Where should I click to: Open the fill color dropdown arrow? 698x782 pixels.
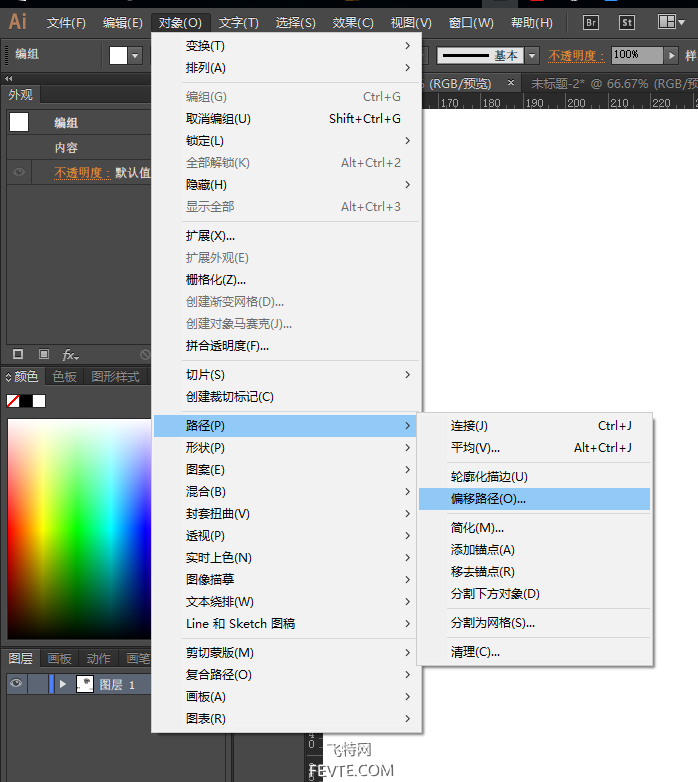[x=135, y=55]
